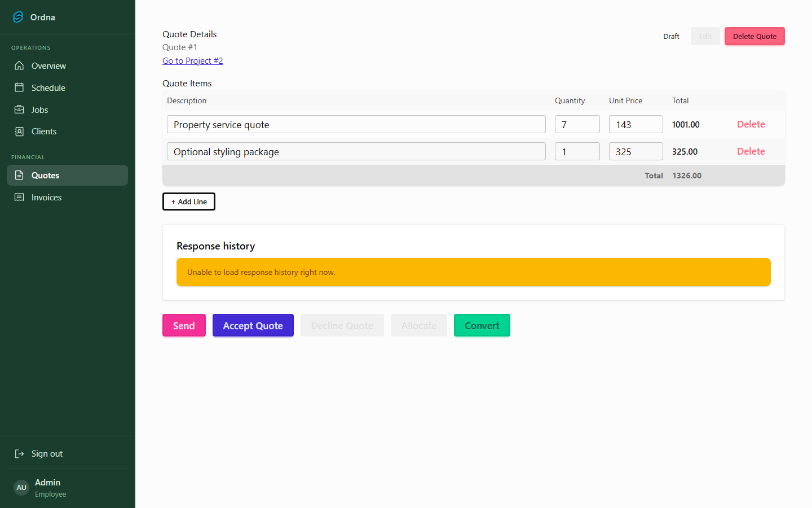
Task: Sign out of the application
Action: (67, 454)
